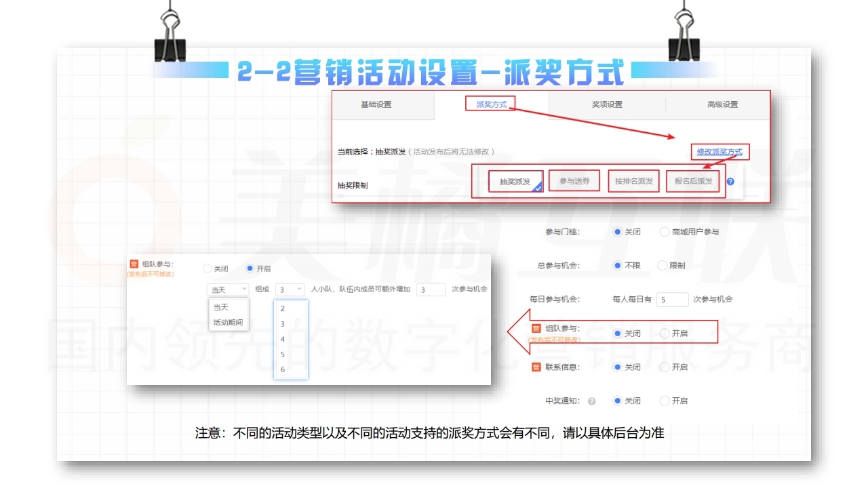Select the 报名后派发 option
Screen dimensions: 868x488
pyautogui.click(x=694, y=181)
